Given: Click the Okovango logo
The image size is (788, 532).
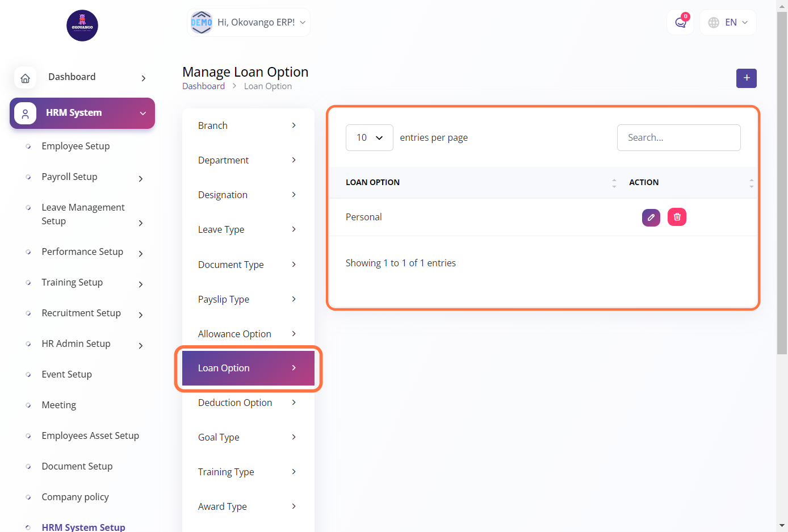Looking at the screenshot, I should pyautogui.click(x=82, y=26).
